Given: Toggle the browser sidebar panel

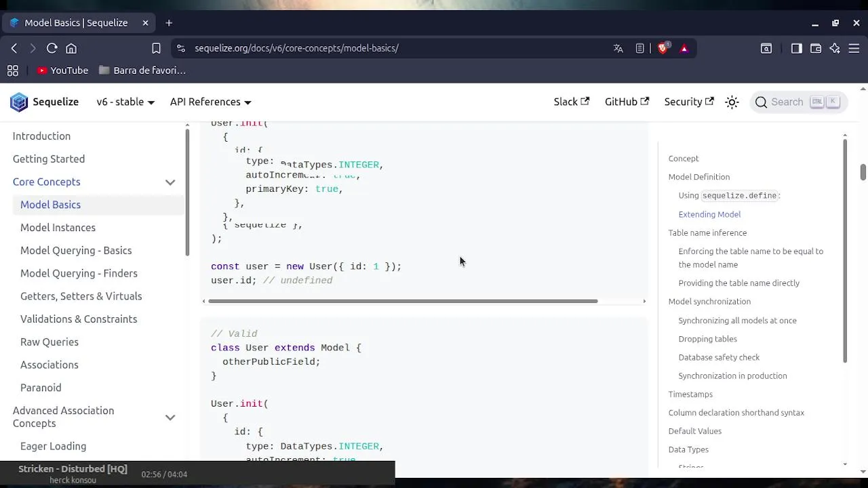Looking at the screenshot, I should (x=797, y=48).
